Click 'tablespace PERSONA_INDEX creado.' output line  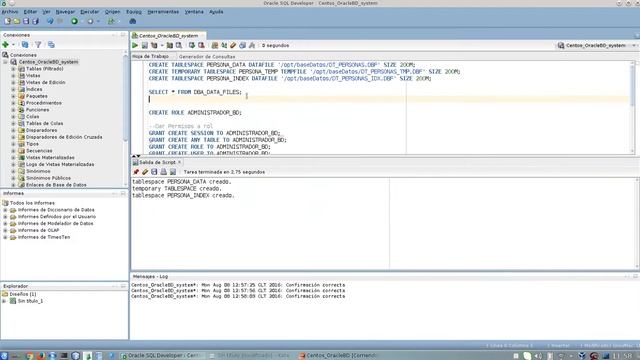pos(183,196)
